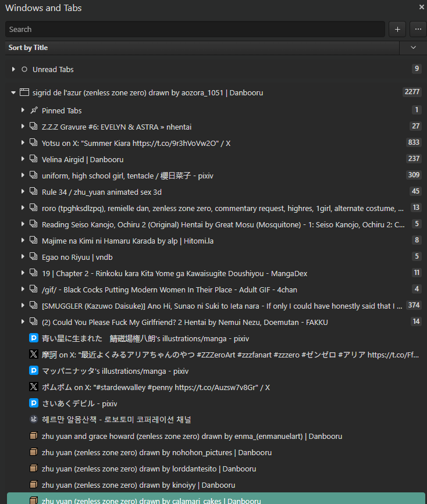Image resolution: width=427 pixels, height=504 pixels.
Task: Select 'Velina Airgid | Danbooru' stack title
Action: tap(83, 160)
